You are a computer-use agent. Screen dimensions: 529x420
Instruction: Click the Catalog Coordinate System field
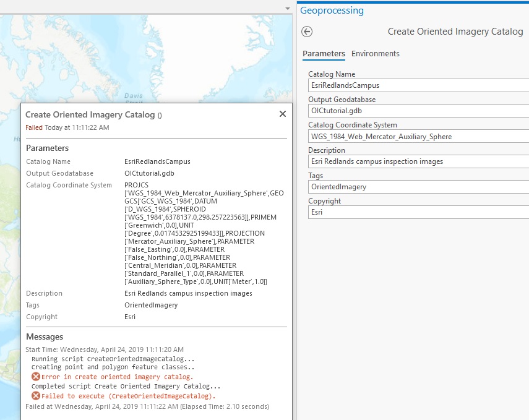pos(418,136)
